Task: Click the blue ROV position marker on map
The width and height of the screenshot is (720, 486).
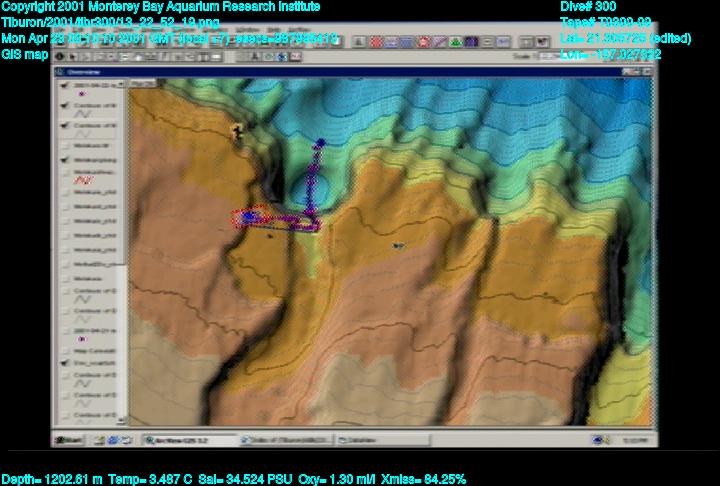Action: [x=247, y=216]
